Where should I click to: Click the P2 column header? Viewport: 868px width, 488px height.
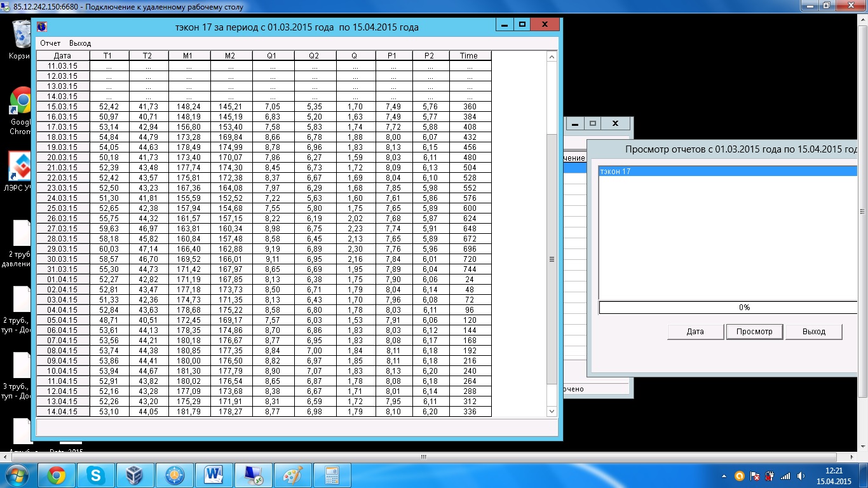point(430,56)
